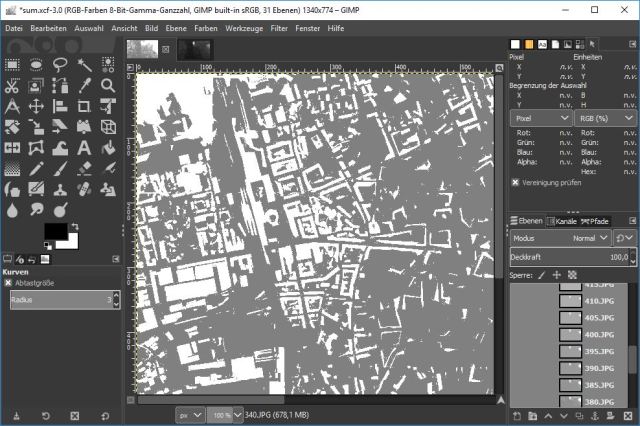Viewport: 640px width, 426px height.
Task: Toggle lock pixels brush icon next to Sperre
Action: click(542, 275)
